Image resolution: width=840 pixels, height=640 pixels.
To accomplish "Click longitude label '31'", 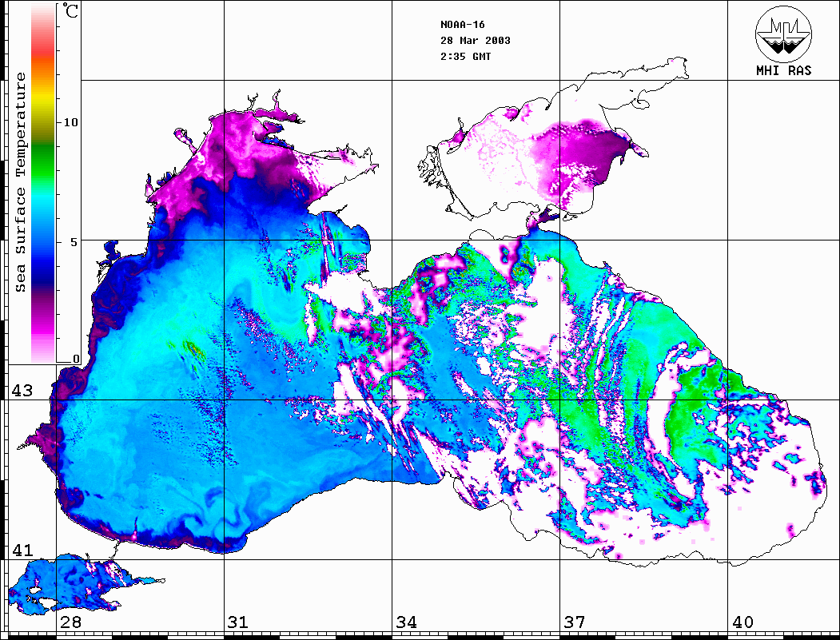I will [x=238, y=622].
